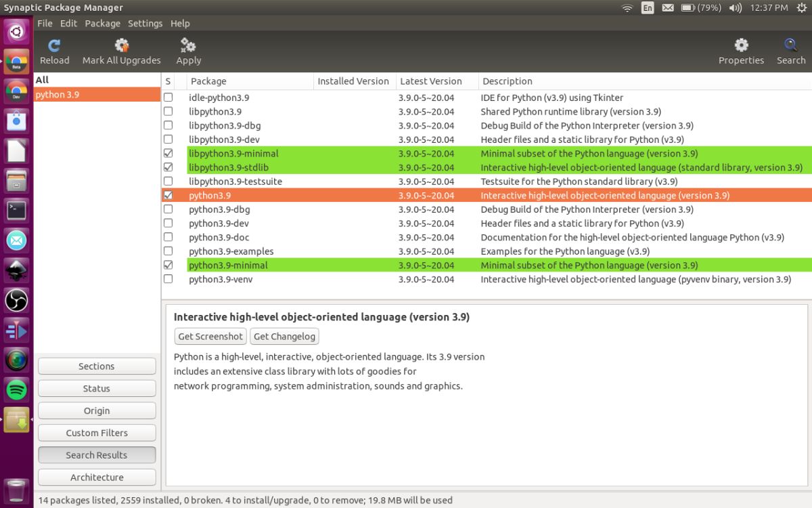This screenshot has height=508, width=812.
Task: Launch Chrome Dev from the dock
Action: (16, 91)
